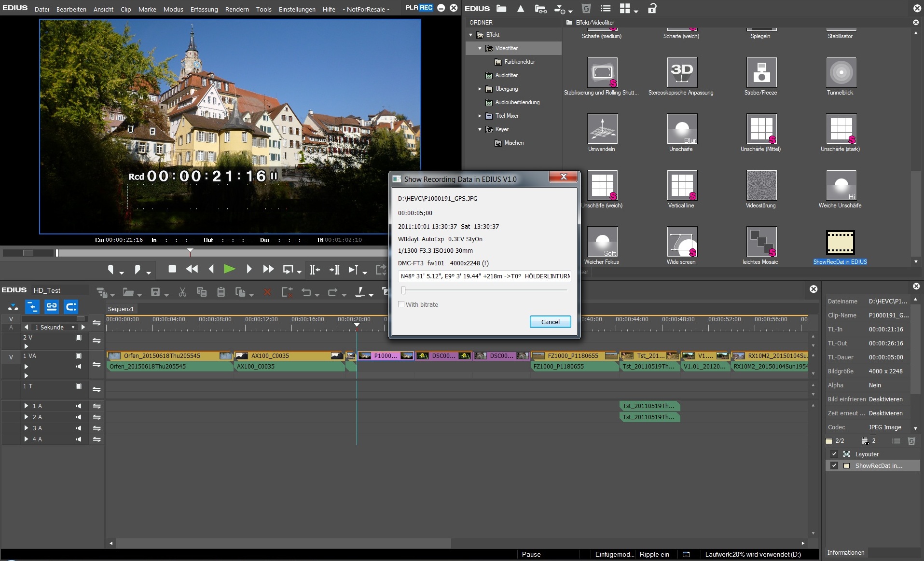Viewport: 924px width, 561px height.
Task: Open the Einstellungen menu
Action: (297, 9)
